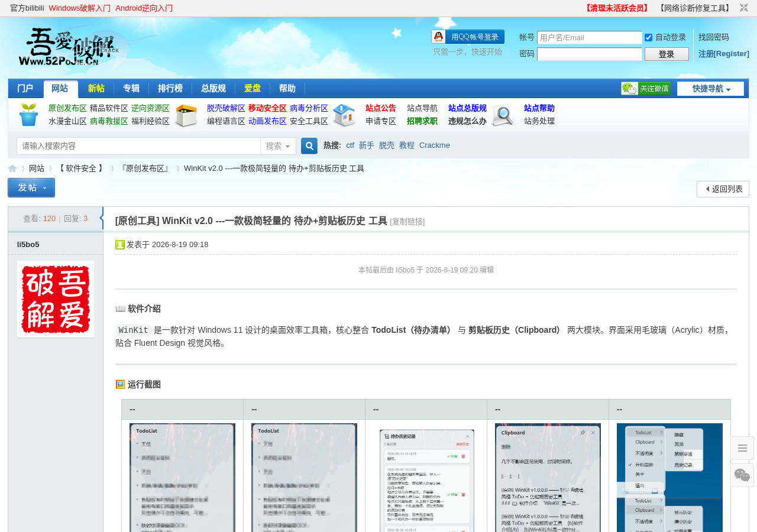Open 动画发布区 forum link
The image size is (757, 532).
coord(267,121)
